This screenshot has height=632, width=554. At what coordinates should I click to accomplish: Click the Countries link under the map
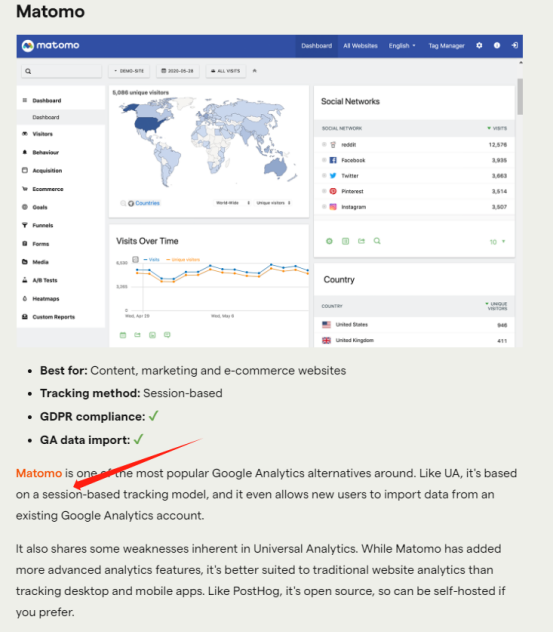click(147, 203)
